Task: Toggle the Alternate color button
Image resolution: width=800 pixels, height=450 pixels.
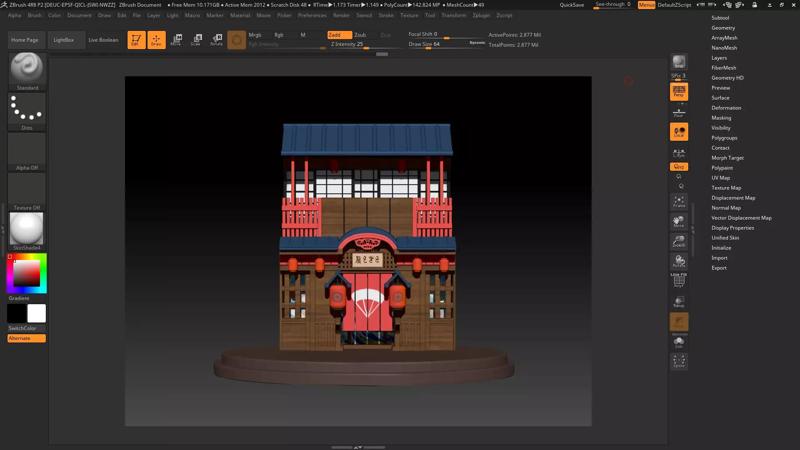Action: point(26,338)
